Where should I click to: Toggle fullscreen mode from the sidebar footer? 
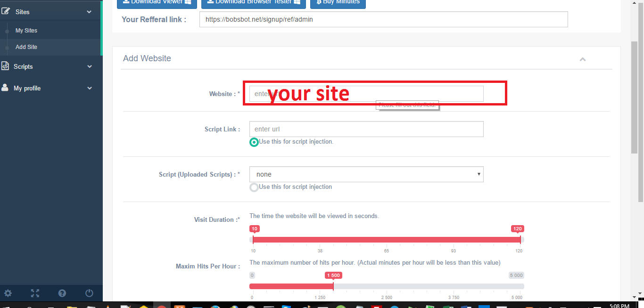pyautogui.click(x=35, y=293)
